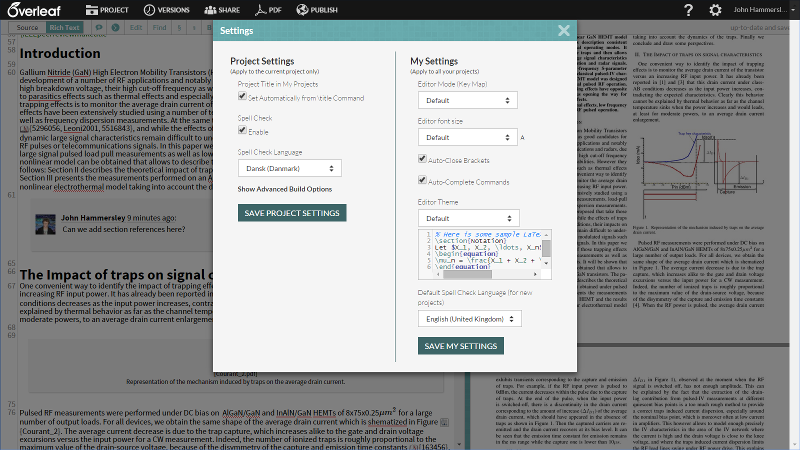Click Save My Settings button
The height and width of the screenshot is (450, 800).
tap(461, 346)
